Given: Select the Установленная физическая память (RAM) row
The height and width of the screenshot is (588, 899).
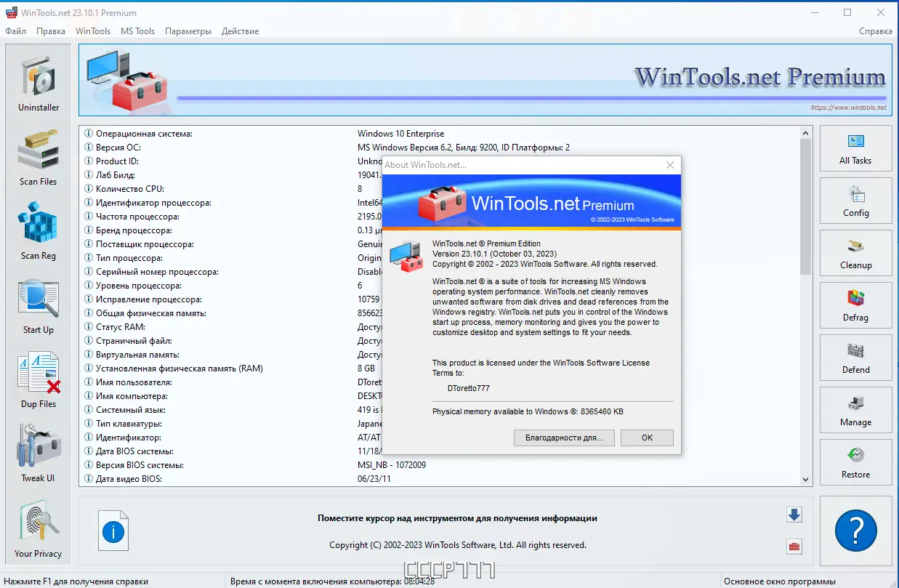Looking at the screenshot, I should point(439,368).
